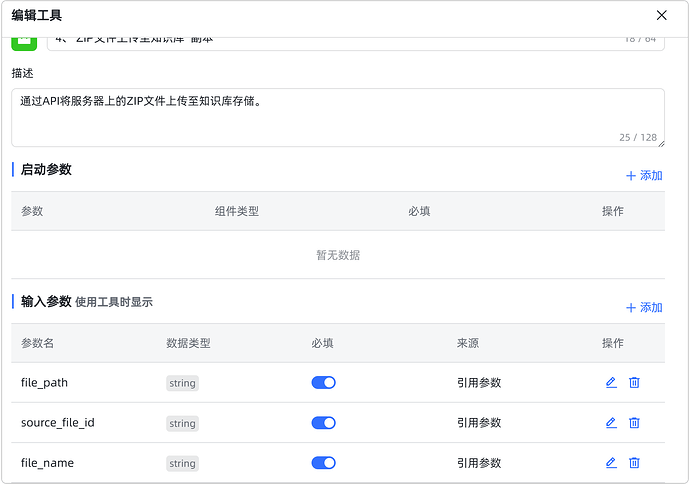Click trash icon for source_file_id
Image resolution: width=690 pixels, height=485 pixels.
pyautogui.click(x=634, y=423)
